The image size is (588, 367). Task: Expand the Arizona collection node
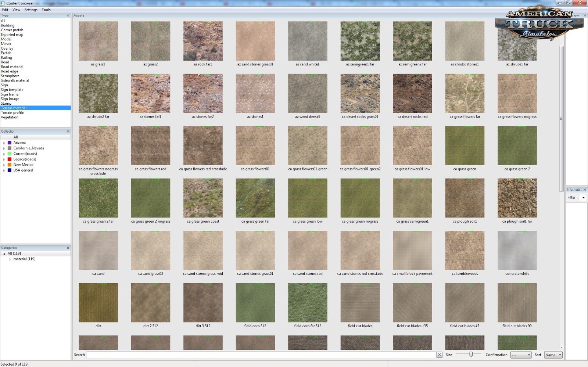click(4, 143)
